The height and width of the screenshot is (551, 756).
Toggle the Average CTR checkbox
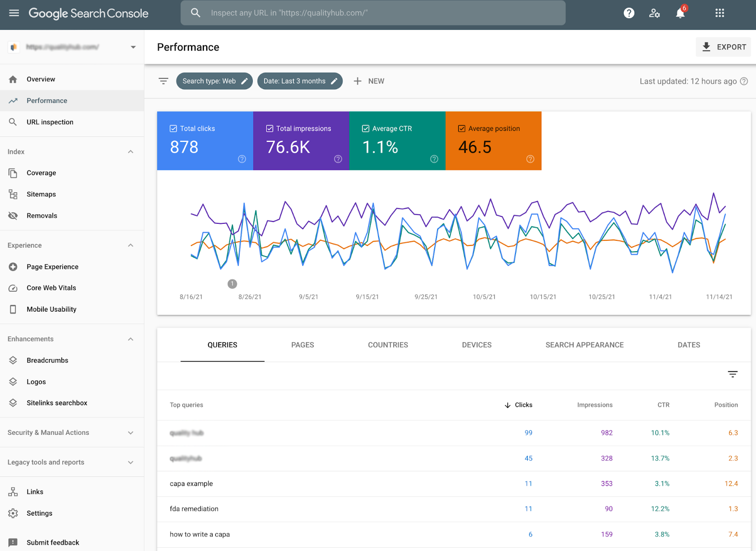coord(366,128)
